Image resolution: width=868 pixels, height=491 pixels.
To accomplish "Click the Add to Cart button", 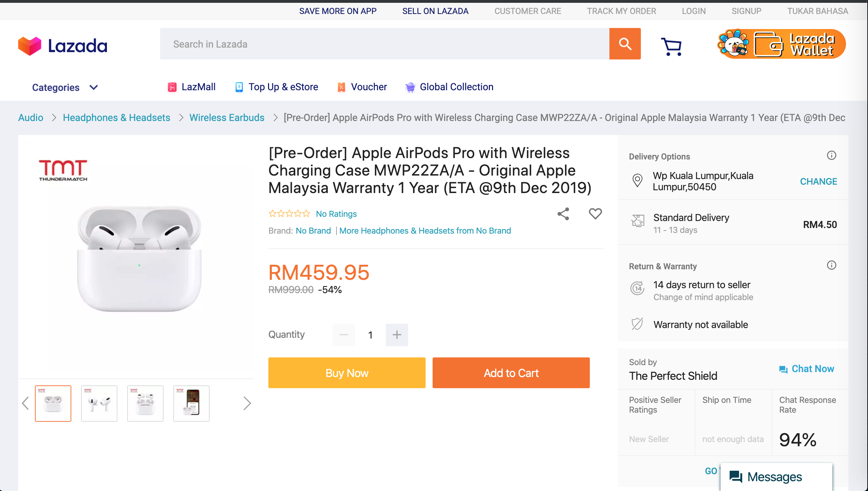I will [x=511, y=373].
